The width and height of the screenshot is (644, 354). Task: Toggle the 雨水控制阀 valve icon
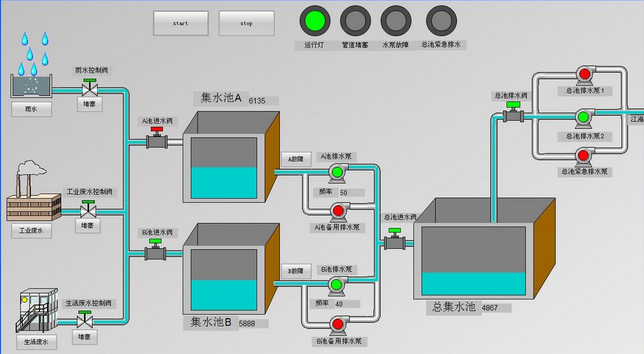coord(90,89)
